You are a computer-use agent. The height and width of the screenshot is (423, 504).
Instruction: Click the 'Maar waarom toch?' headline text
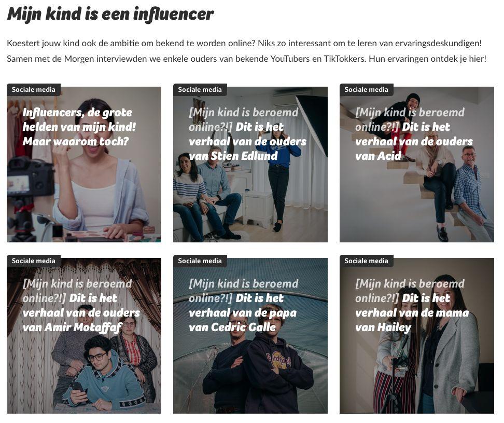(x=76, y=142)
